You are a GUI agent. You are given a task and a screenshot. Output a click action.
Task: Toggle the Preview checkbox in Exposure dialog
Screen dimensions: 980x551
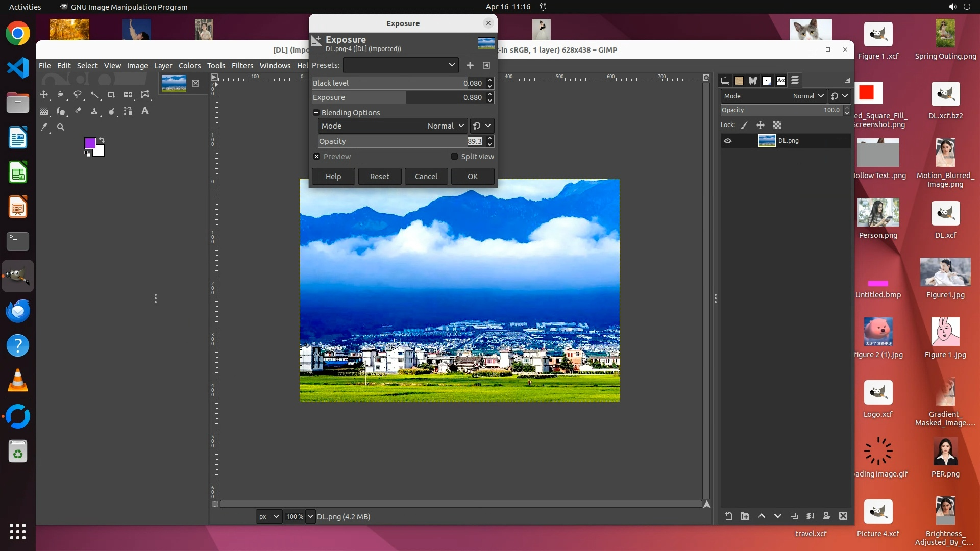click(317, 157)
